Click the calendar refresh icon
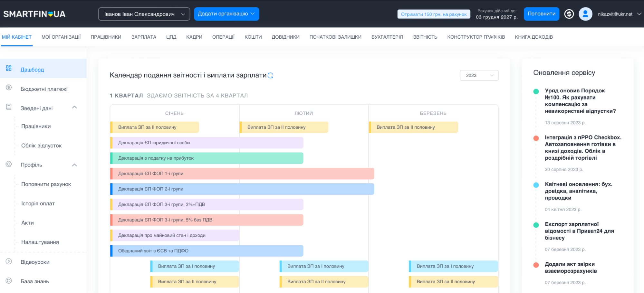This screenshot has height=293, width=644. point(270,75)
